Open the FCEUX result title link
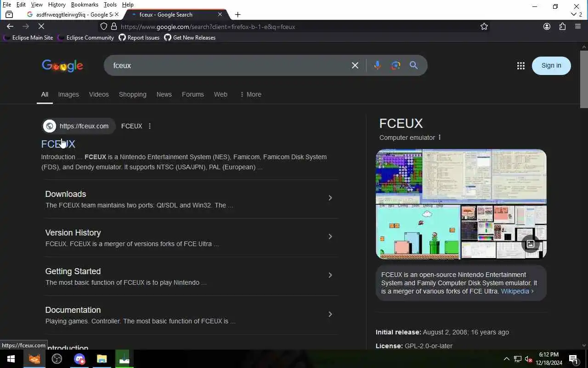 click(58, 144)
